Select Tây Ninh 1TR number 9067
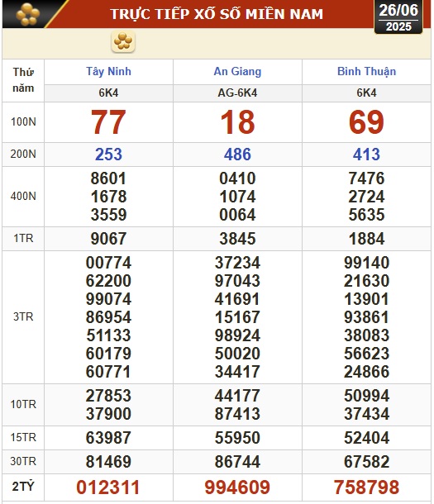 pos(108,239)
